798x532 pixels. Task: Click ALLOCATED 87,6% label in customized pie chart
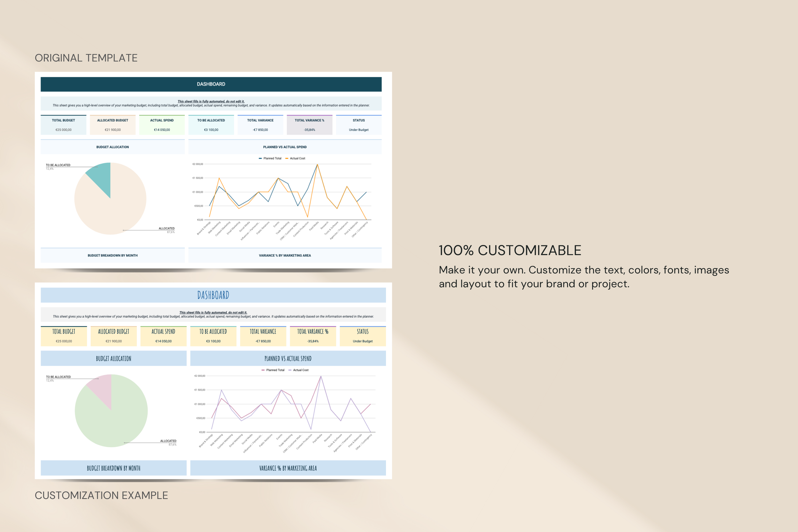point(168,443)
